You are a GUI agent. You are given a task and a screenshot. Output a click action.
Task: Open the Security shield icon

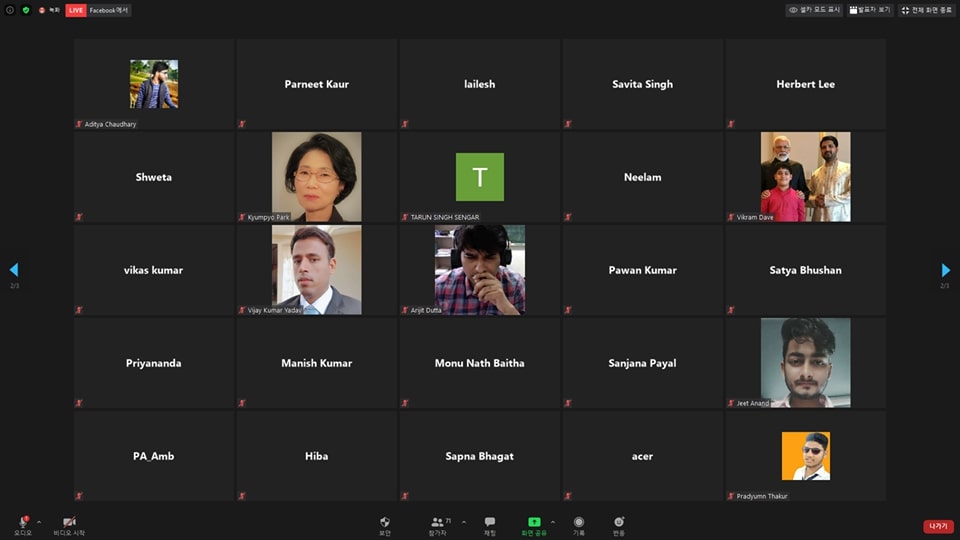coord(385,522)
